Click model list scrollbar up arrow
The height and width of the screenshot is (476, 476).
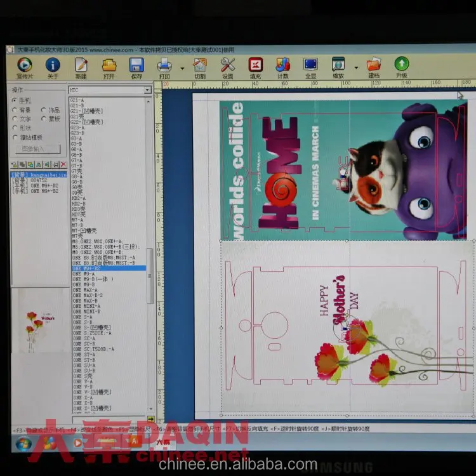click(149, 101)
